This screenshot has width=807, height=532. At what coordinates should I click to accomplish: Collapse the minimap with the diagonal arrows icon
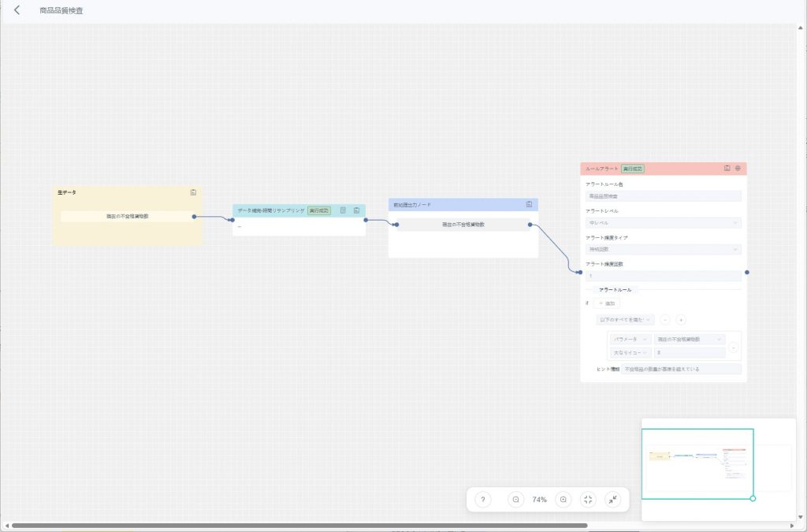612,500
